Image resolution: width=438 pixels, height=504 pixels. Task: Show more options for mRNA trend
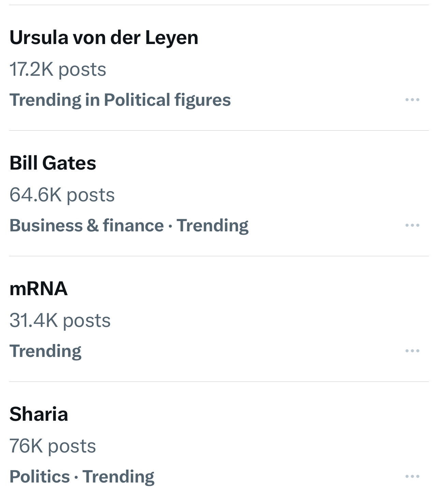[412, 351]
